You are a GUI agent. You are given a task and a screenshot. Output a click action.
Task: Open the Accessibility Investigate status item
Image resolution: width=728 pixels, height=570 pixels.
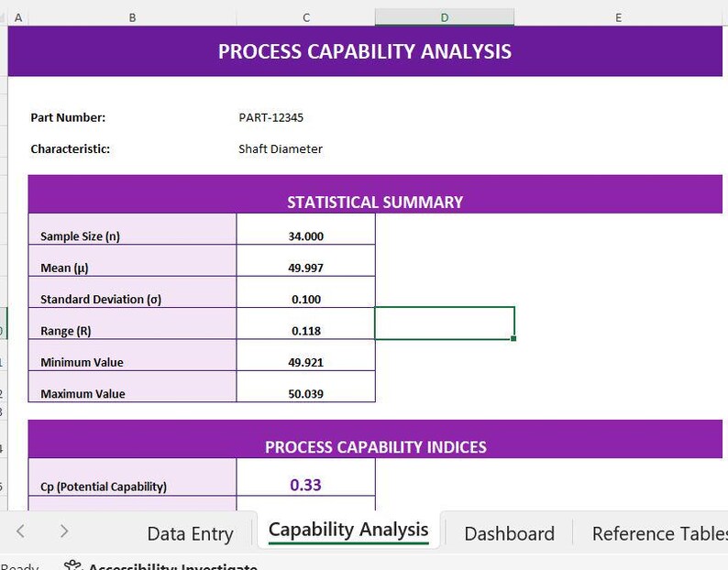pos(160,566)
